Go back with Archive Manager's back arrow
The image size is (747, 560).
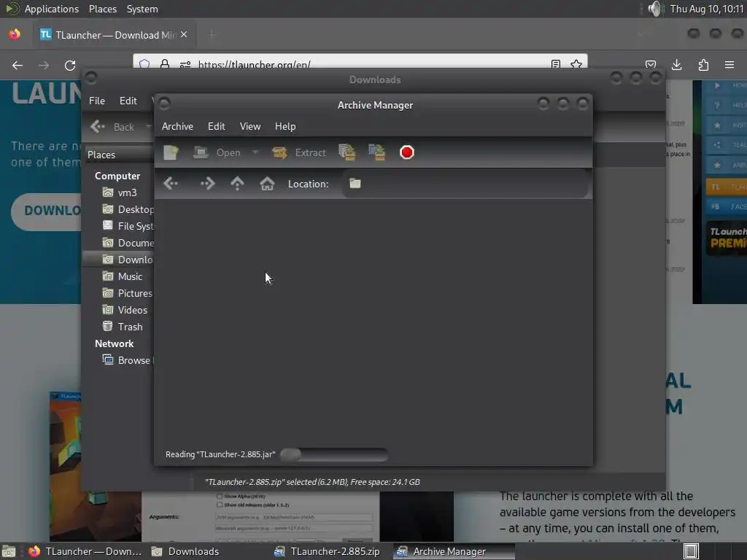click(x=171, y=183)
